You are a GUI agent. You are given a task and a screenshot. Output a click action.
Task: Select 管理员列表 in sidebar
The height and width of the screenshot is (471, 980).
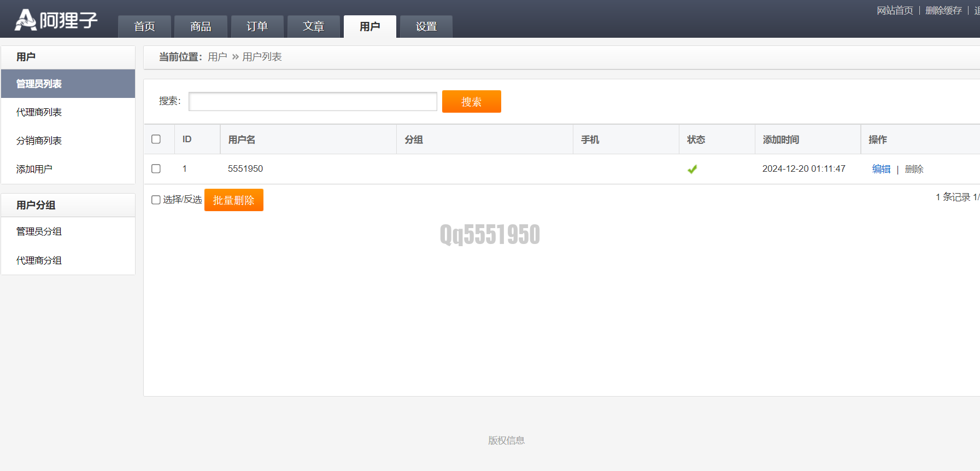point(68,84)
